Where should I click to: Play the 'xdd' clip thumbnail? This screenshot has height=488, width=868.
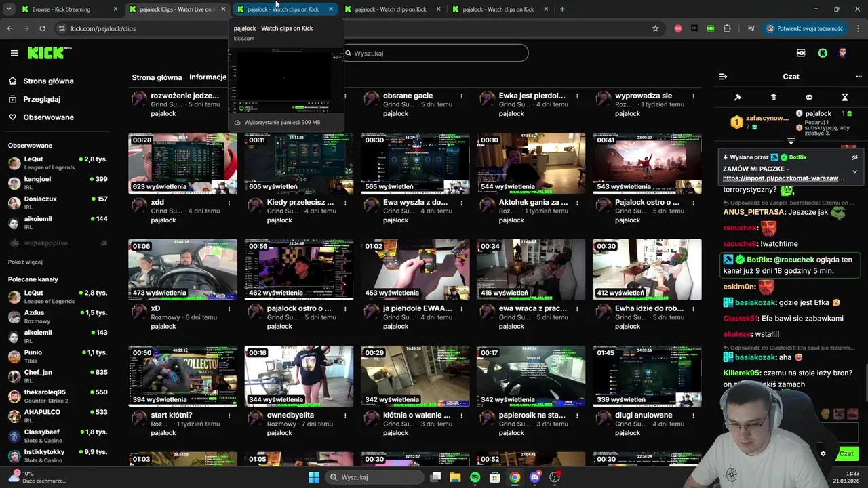click(183, 163)
